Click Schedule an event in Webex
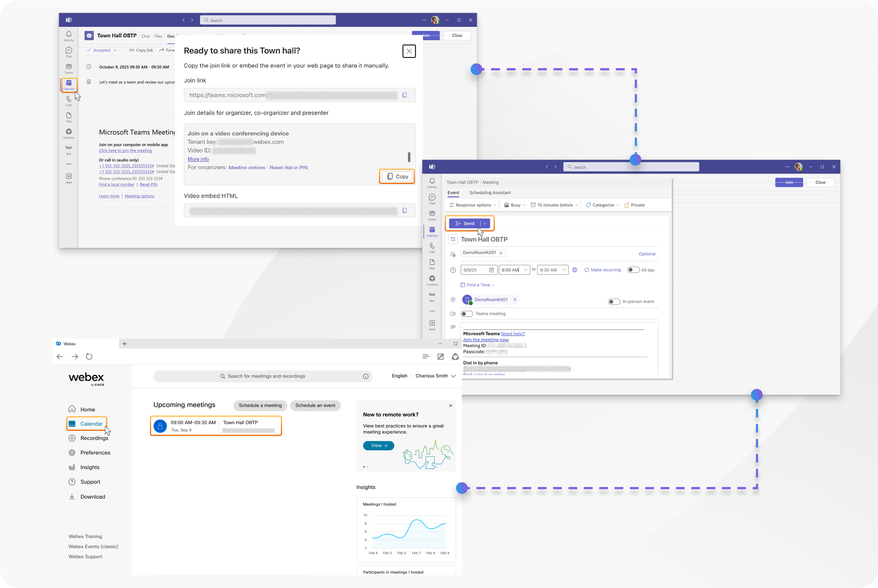 [x=315, y=406]
